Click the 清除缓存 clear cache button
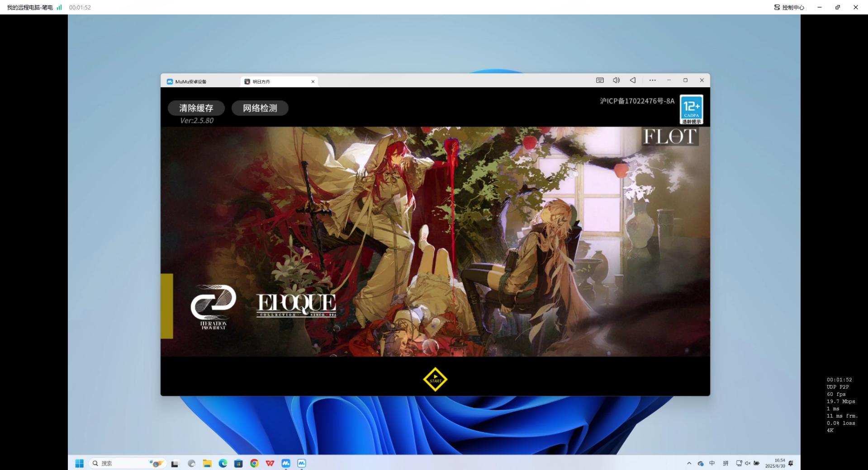Screen dimensions: 868x470 196,108
